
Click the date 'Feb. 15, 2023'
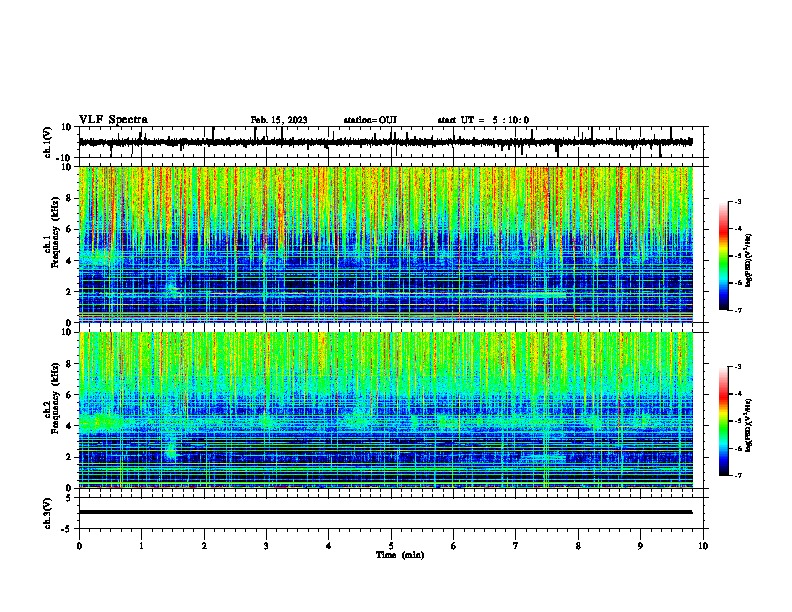[279, 120]
